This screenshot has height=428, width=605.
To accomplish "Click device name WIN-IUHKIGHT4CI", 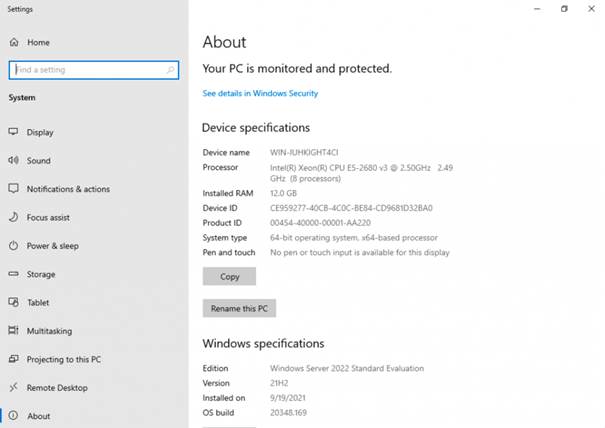I will coord(304,152).
